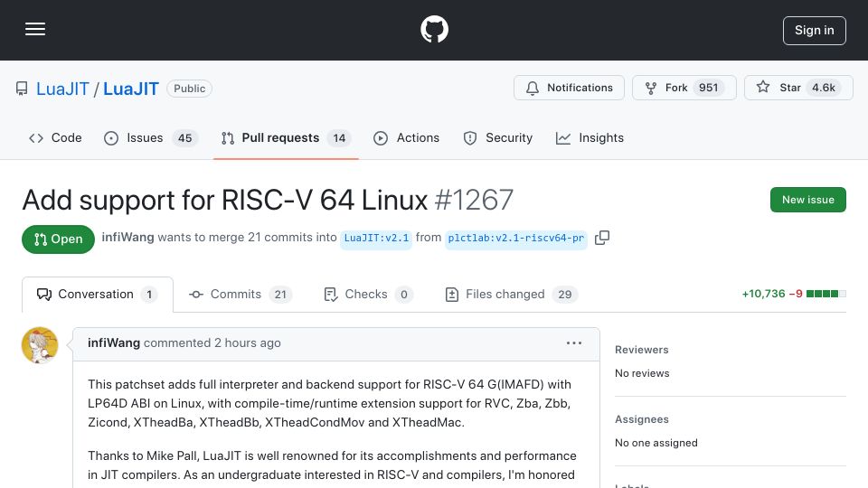Click the New issue button
The width and height of the screenshot is (868, 488).
pyautogui.click(x=807, y=200)
